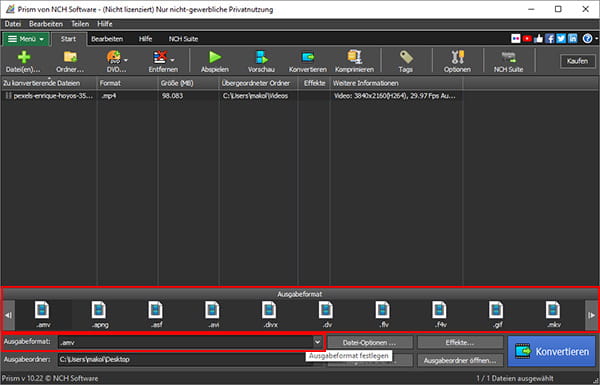Select the .divx output format icon
Screen dimensions: 600x385
coord(270,315)
